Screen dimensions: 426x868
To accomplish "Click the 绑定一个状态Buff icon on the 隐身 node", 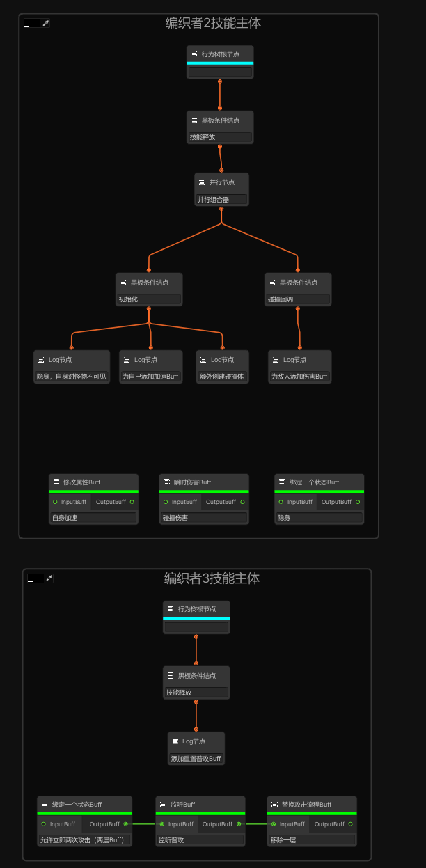I will pyautogui.click(x=282, y=482).
